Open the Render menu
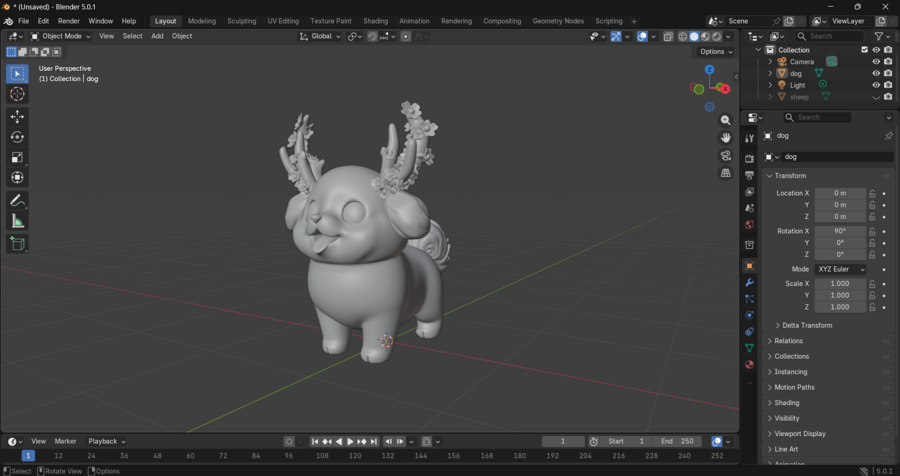 point(68,21)
